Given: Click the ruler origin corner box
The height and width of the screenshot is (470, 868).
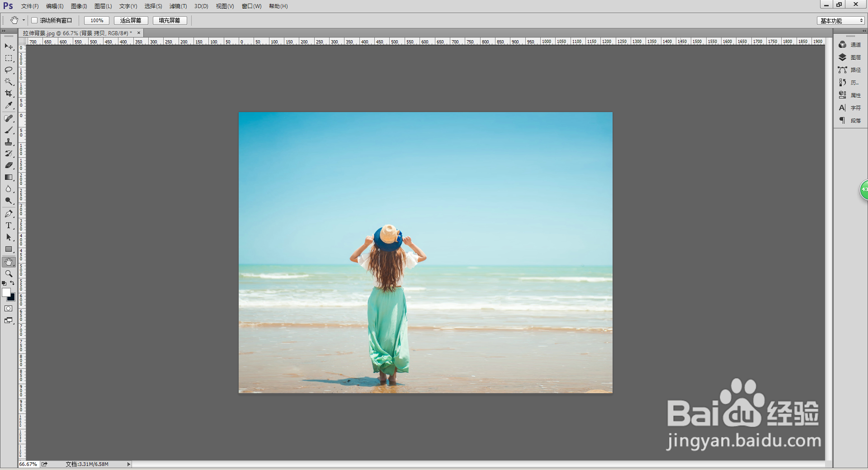Looking at the screenshot, I should (x=22, y=41).
